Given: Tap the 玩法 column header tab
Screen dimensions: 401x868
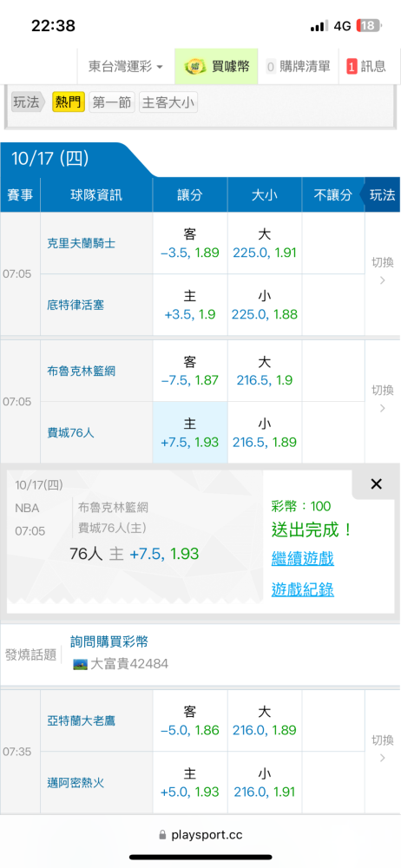Looking at the screenshot, I should click(381, 194).
